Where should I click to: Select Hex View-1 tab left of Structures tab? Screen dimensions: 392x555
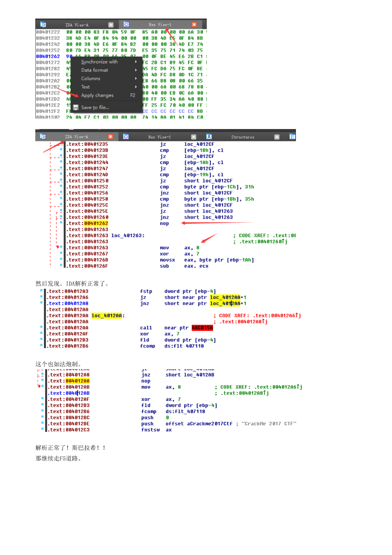pyautogui.click(x=159, y=137)
